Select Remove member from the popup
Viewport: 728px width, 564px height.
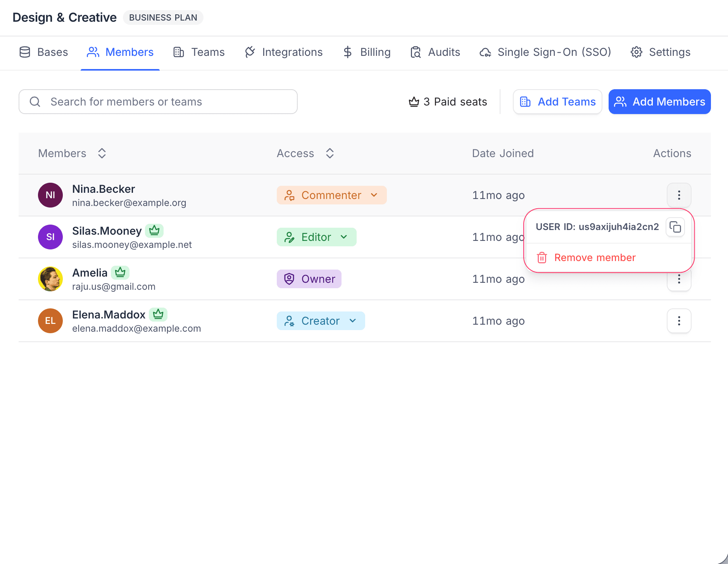pyautogui.click(x=595, y=258)
